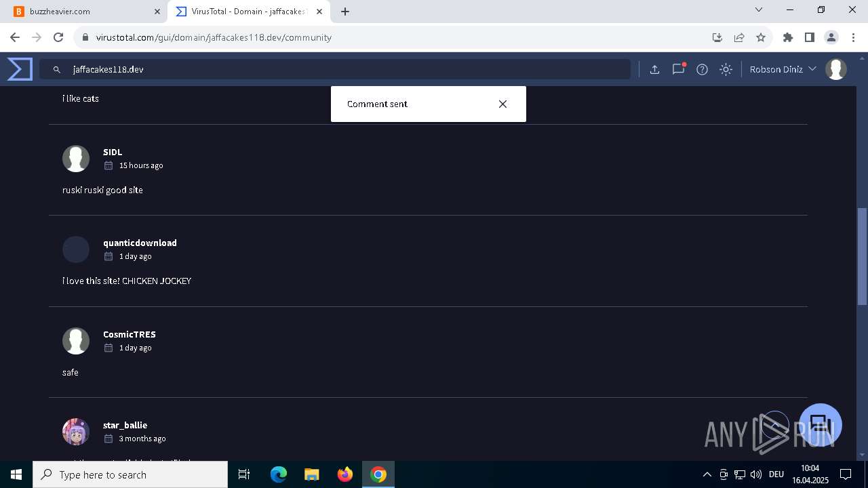Go forward in browser history

tap(37, 37)
